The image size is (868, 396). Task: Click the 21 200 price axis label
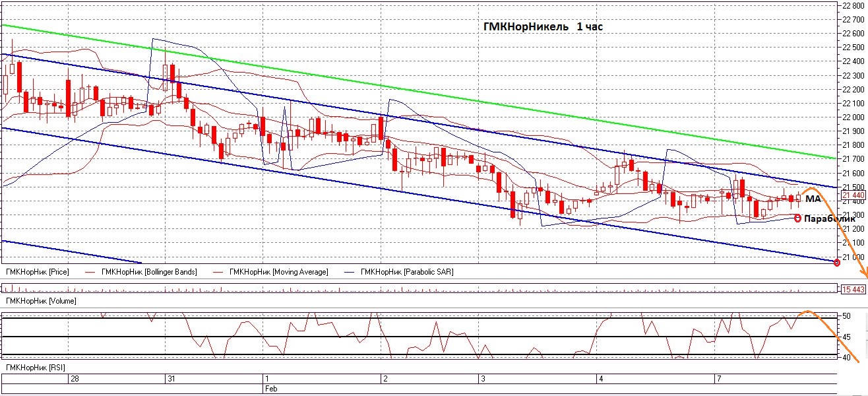point(853,229)
